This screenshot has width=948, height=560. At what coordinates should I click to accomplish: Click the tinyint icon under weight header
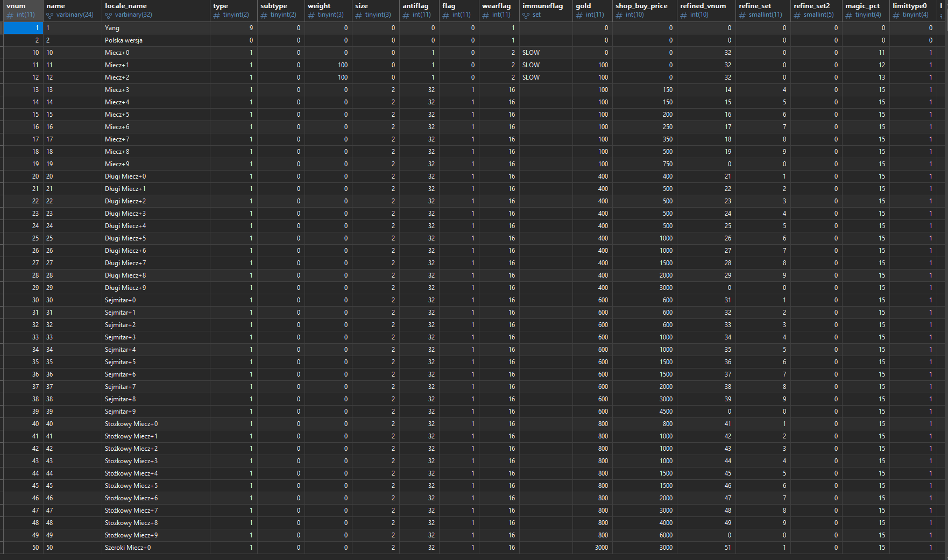[x=312, y=15]
